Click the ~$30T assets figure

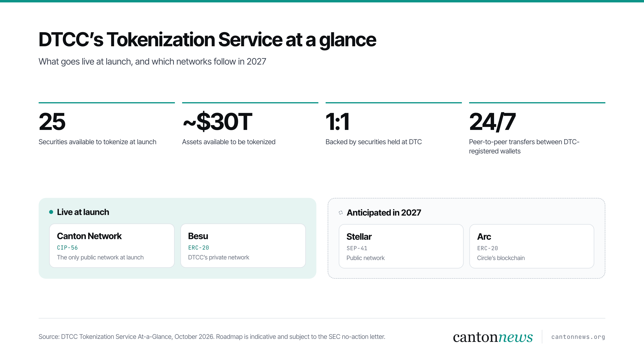click(217, 122)
